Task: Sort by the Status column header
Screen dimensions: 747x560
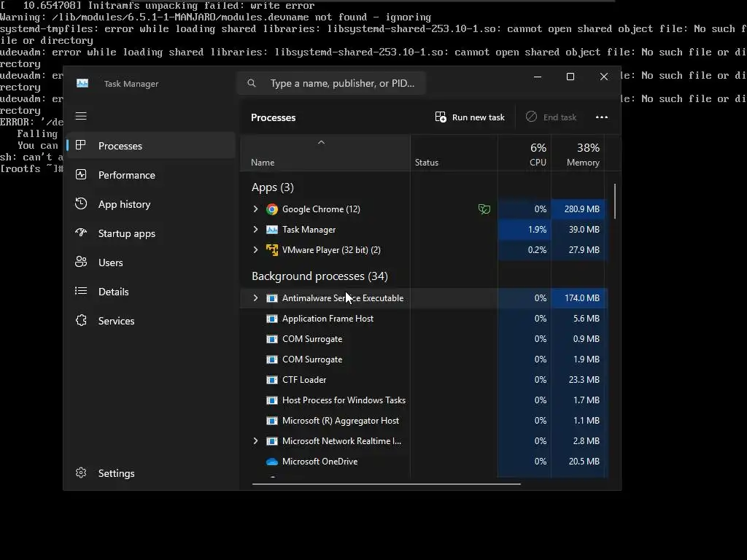Action: [454, 153]
